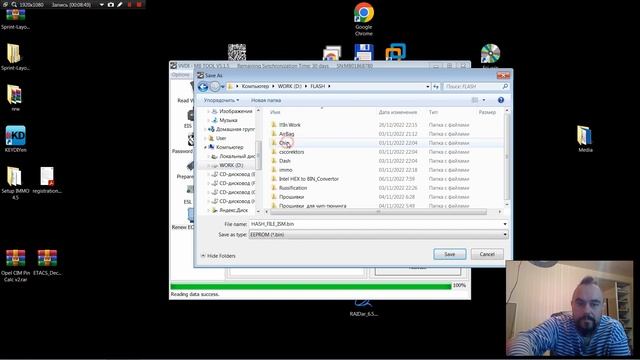This screenshot has height=360, width=640.
Task: Open the Упорядочить menu
Action: [x=221, y=100]
